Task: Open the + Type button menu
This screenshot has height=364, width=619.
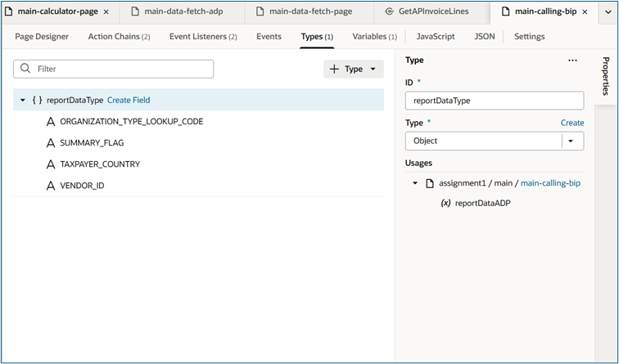Action: click(354, 70)
